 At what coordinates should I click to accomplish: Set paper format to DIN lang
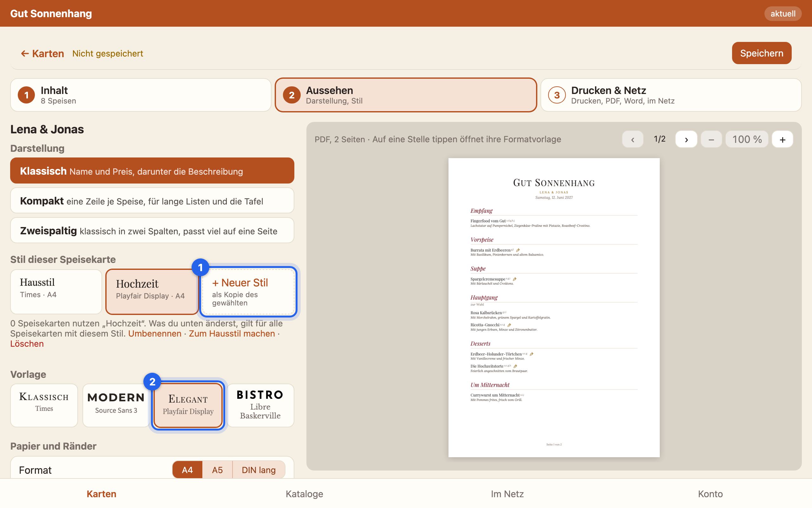tap(259, 470)
